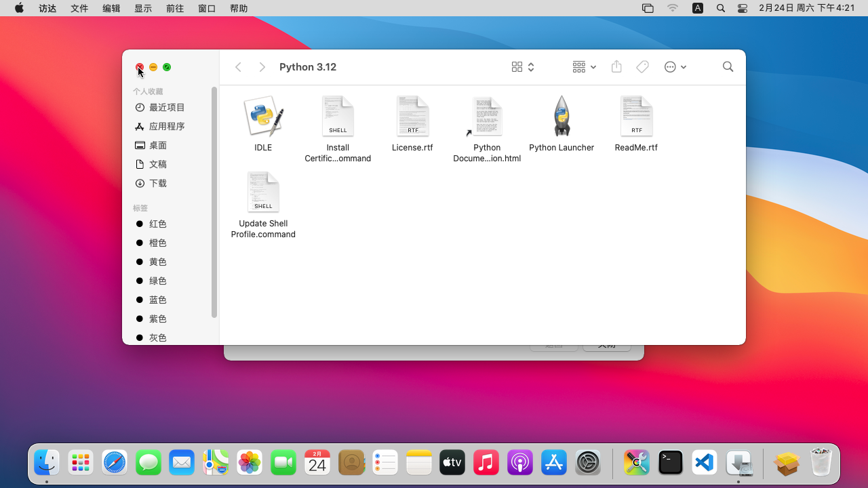This screenshot has width=868, height=488.
Task: Go back in Finder history
Action: click(x=238, y=67)
